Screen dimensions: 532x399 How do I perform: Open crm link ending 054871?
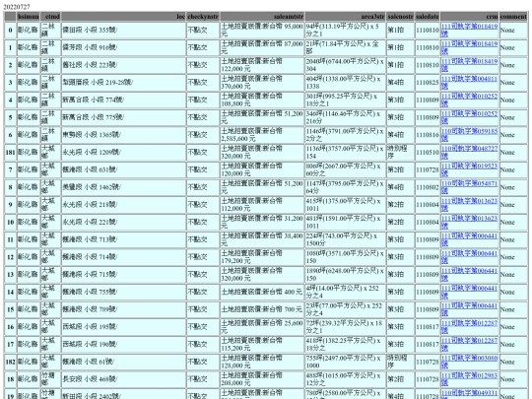tap(469, 187)
